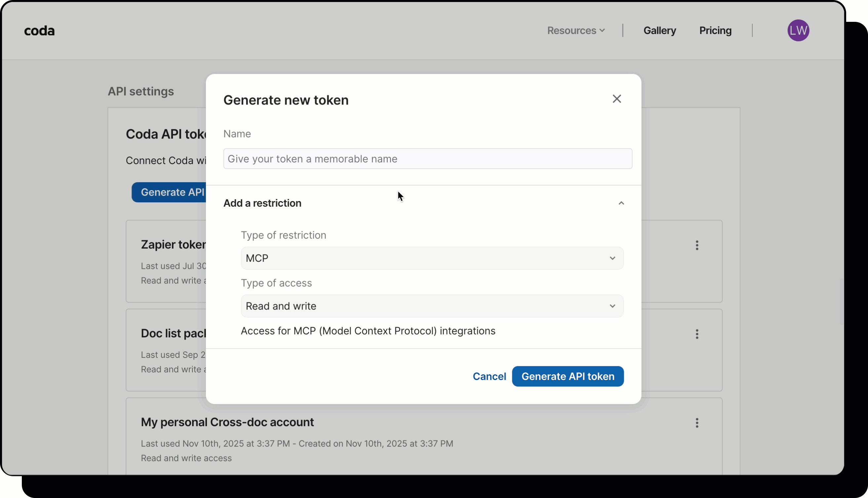Collapse the Add a restriction section
Viewport: 868px width, 498px height.
coord(621,203)
